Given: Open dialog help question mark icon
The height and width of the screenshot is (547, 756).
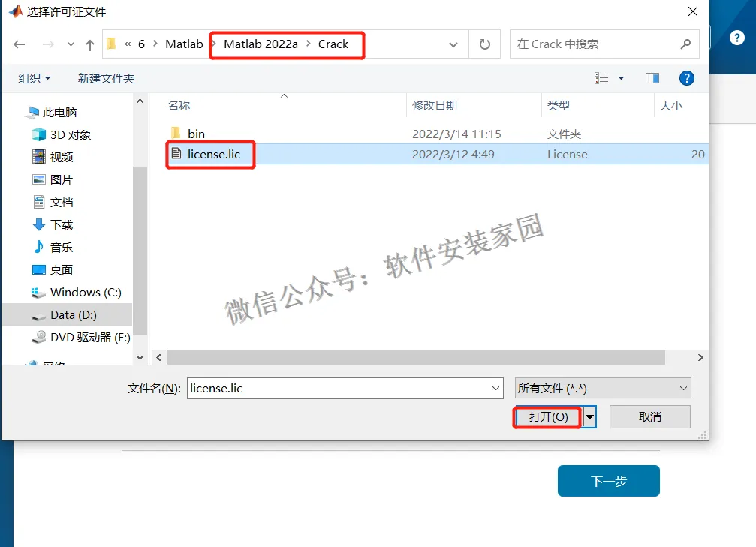Looking at the screenshot, I should tap(687, 78).
